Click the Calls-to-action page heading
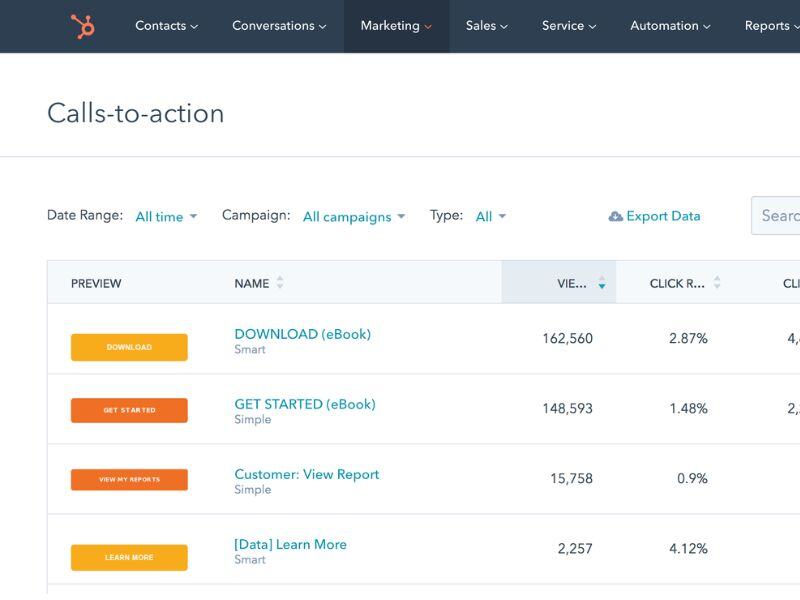The width and height of the screenshot is (800, 600). tap(136, 113)
